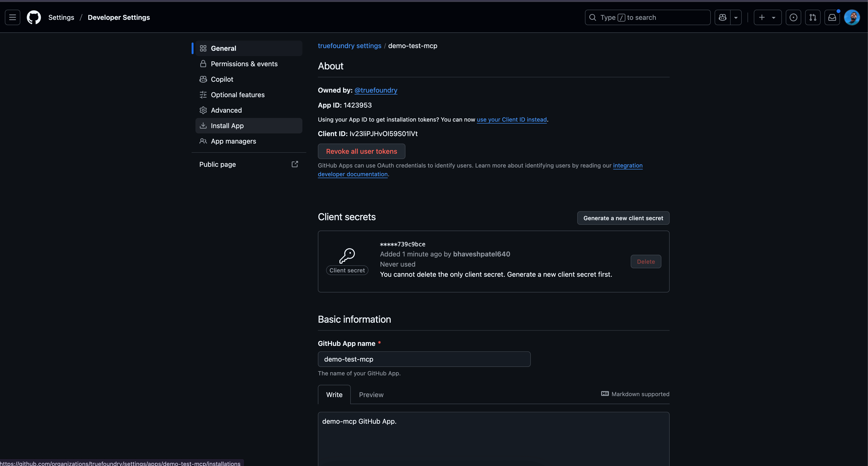Click Generate a new client secret

coord(623,218)
